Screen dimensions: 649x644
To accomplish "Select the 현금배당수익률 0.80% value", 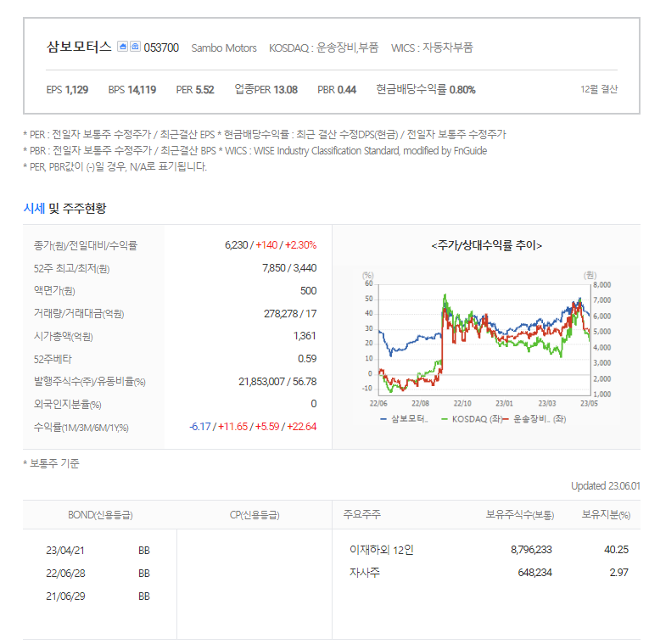I will tap(426, 89).
